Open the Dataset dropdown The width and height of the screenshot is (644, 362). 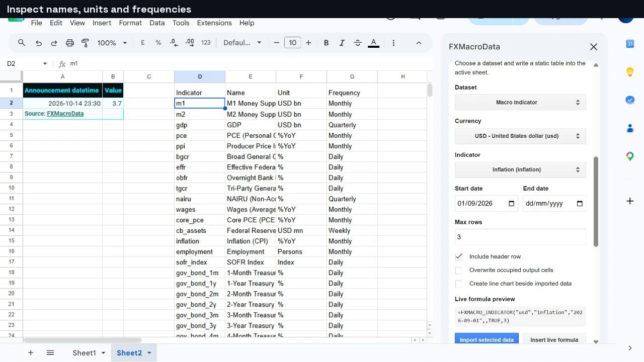coord(520,102)
